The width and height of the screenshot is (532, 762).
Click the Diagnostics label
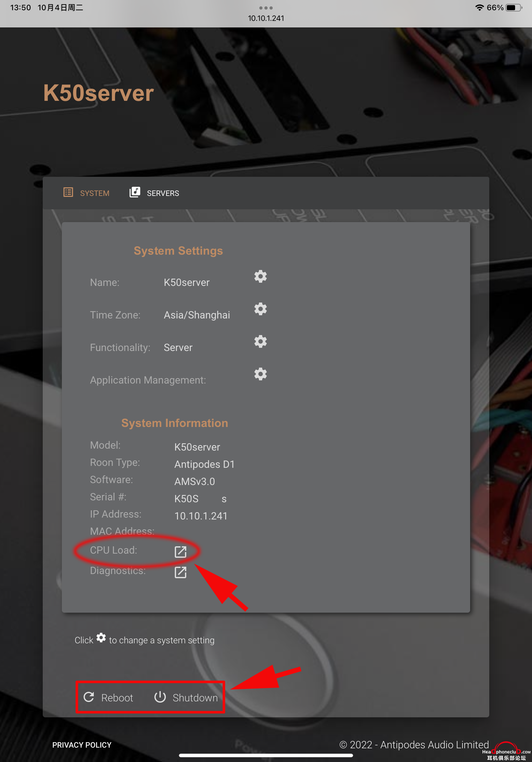118,571
